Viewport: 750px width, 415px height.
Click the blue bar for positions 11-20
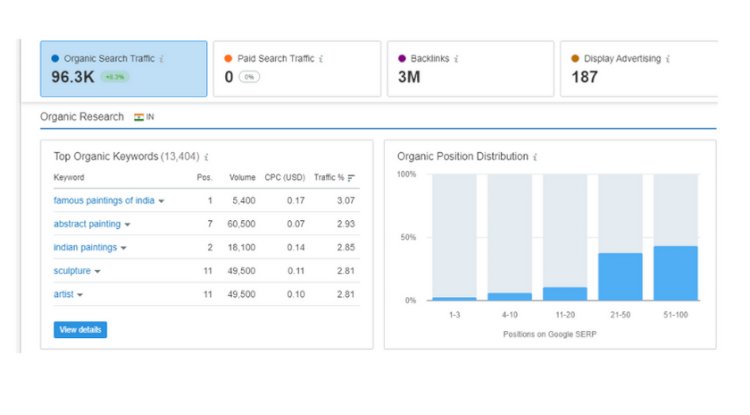pos(565,294)
